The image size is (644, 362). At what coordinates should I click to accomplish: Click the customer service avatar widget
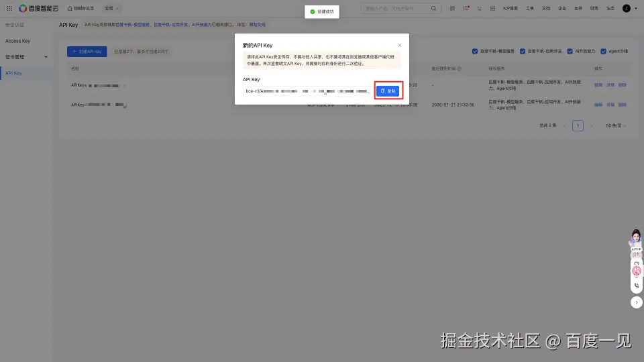tap(636, 239)
